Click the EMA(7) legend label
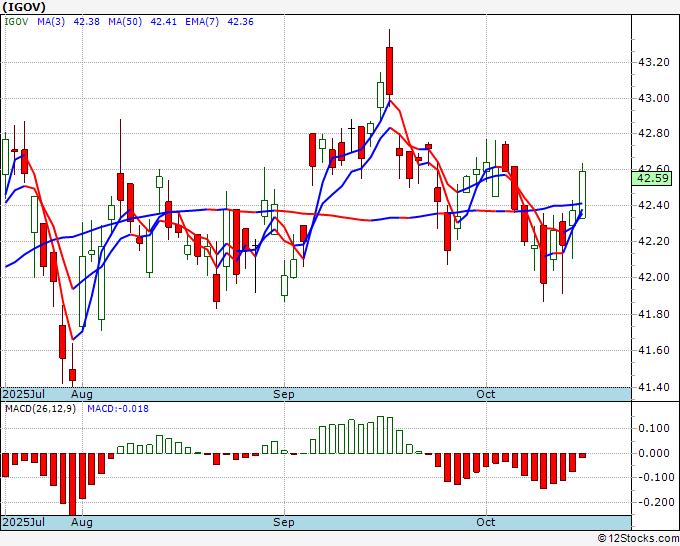This screenshot has width=680, height=546. pos(202,22)
